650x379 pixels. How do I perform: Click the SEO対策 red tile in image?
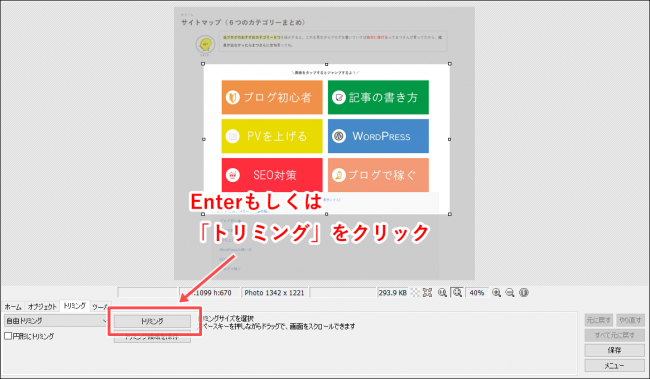tap(272, 175)
